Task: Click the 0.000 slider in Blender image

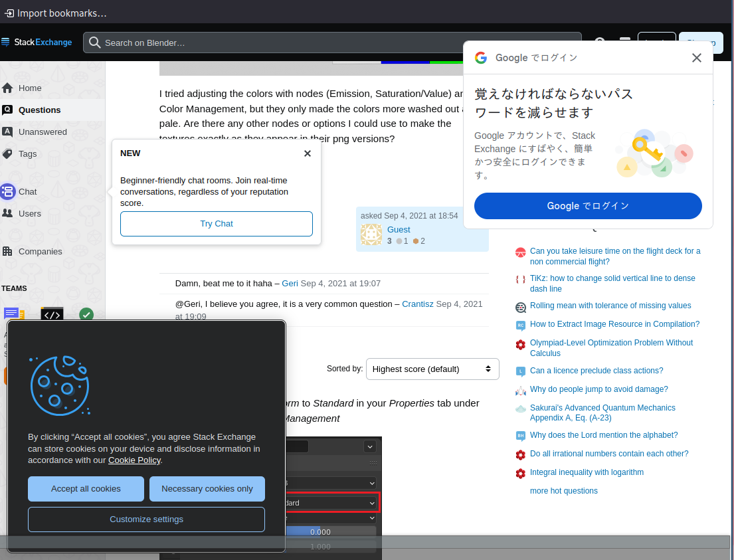Action: tap(331, 532)
